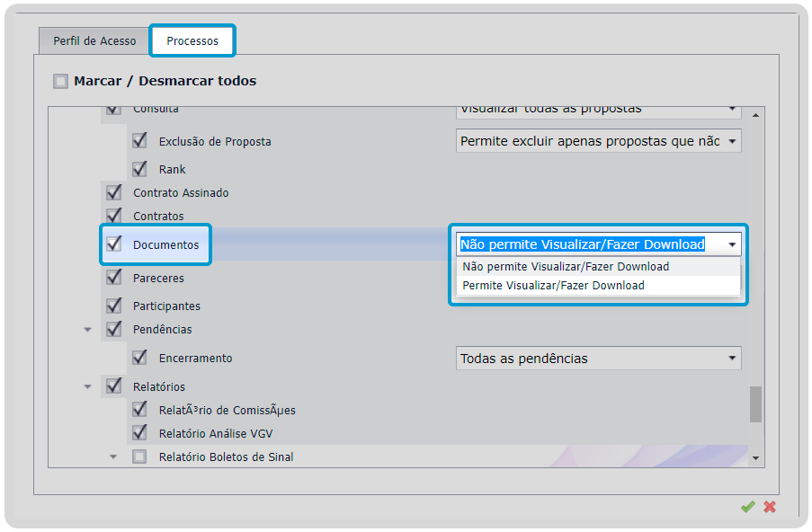The height and width of the screenshot is (532, 812).
Task: Open the Visualizar todas as propostas dropdown
Action: click(599, 111)
